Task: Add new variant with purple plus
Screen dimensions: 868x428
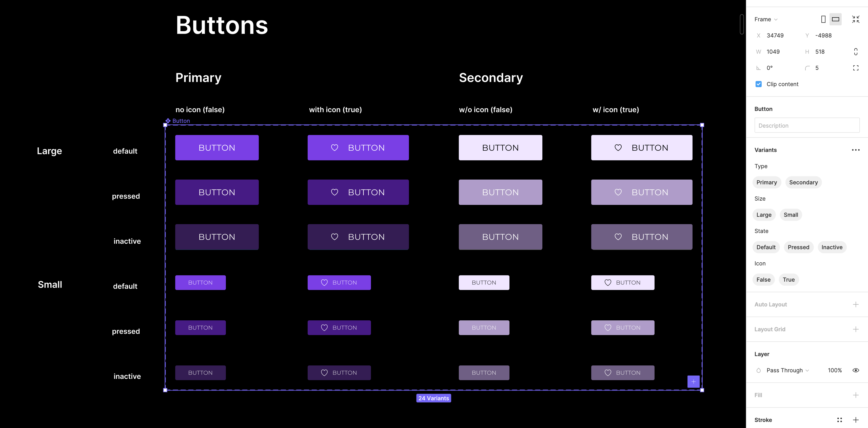Action: click(694, 381)
